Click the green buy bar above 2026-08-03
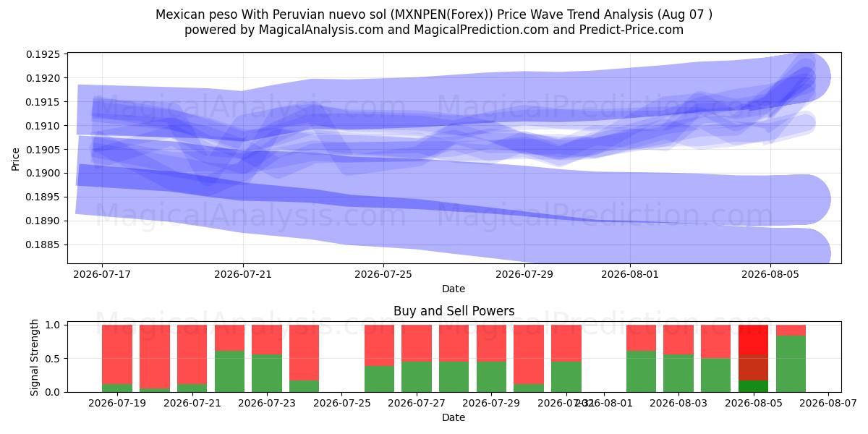The image size is (868, 434). (678, 373)
